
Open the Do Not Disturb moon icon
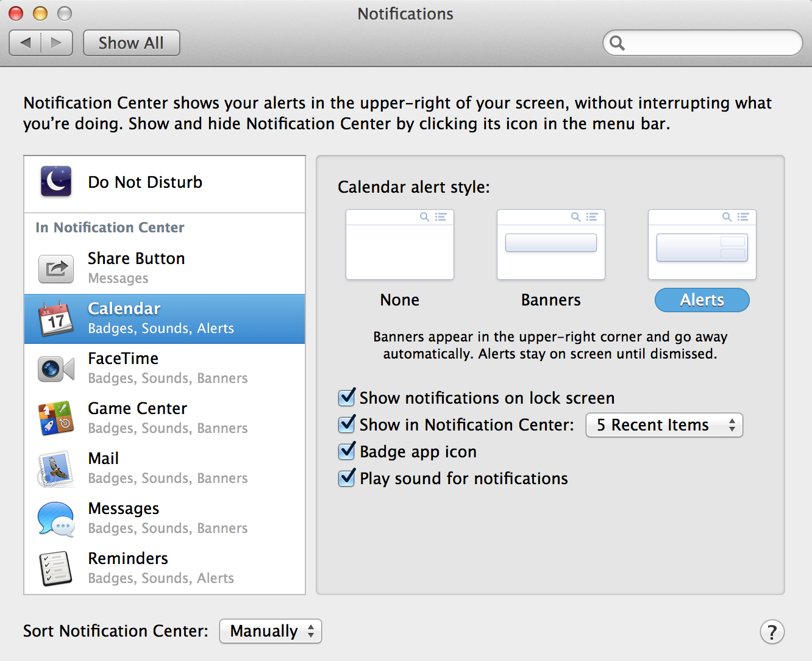pos(56,182)
